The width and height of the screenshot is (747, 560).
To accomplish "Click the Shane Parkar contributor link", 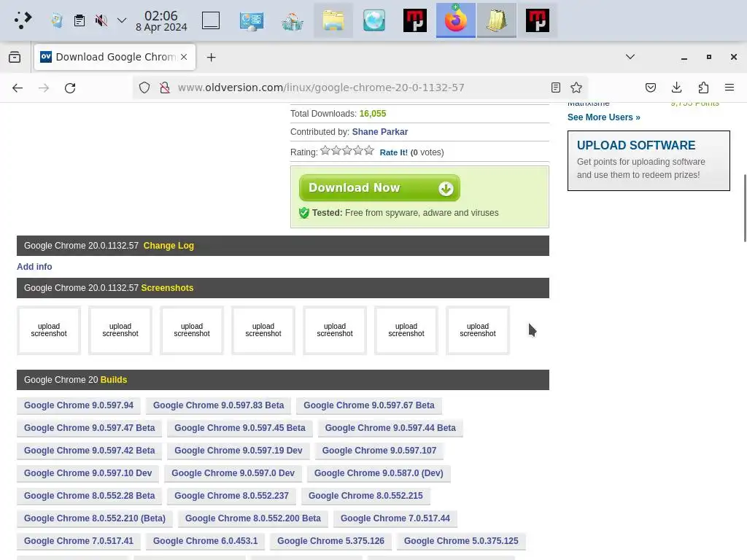I will click(x=379, y=132).
